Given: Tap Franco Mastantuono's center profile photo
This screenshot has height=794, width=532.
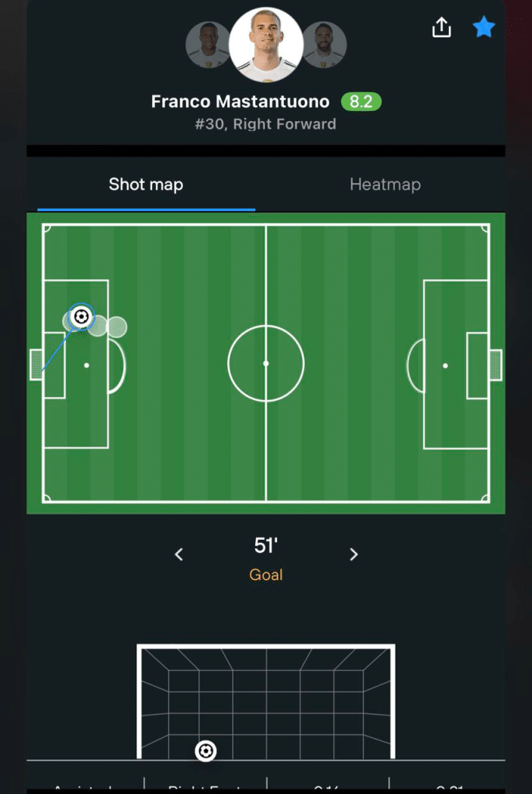Looking at the screenshot, I should 266,44.
